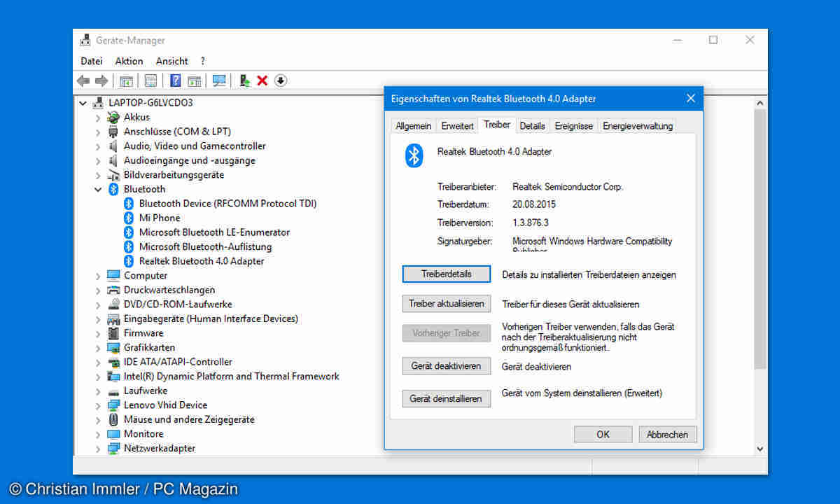Click the red X uninstall device toolbar icon
The image size is (840, 504).
click(262, 81)
